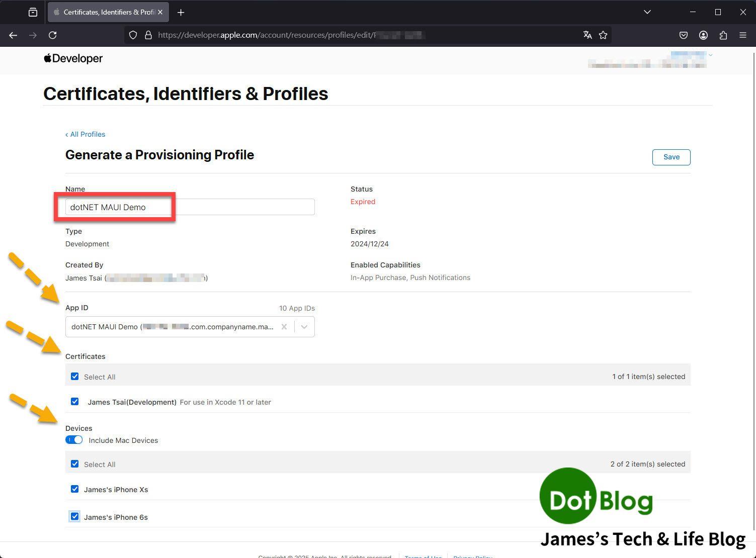Click the 2024/12/24 expiry date

[x=370, y=244]
